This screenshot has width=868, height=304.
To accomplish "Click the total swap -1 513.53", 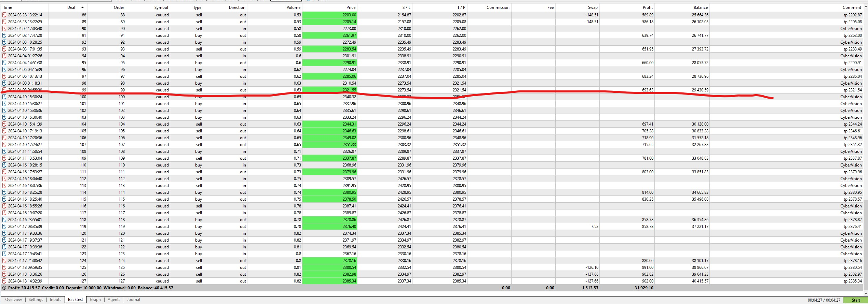I will [x=589, y=288].
